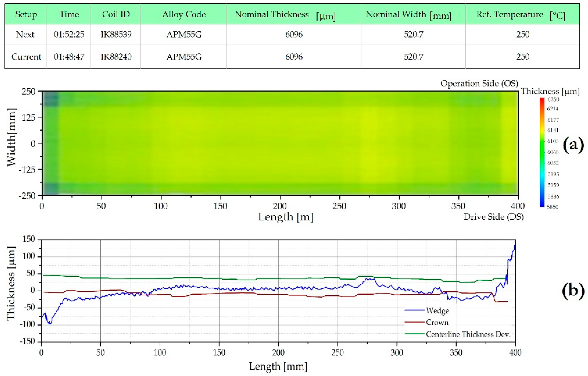Click the Crown legend entry
The height and width of the screenshot is (376, 588).
tap(437, 322)
